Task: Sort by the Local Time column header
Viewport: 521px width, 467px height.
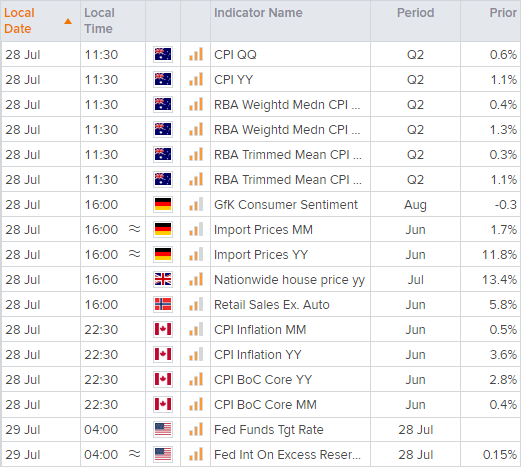Action: tap(99, 21)
